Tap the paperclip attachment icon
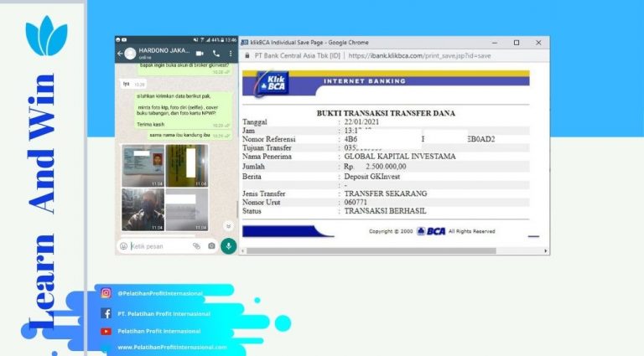 pyautogui.click(x=196, y=246)
